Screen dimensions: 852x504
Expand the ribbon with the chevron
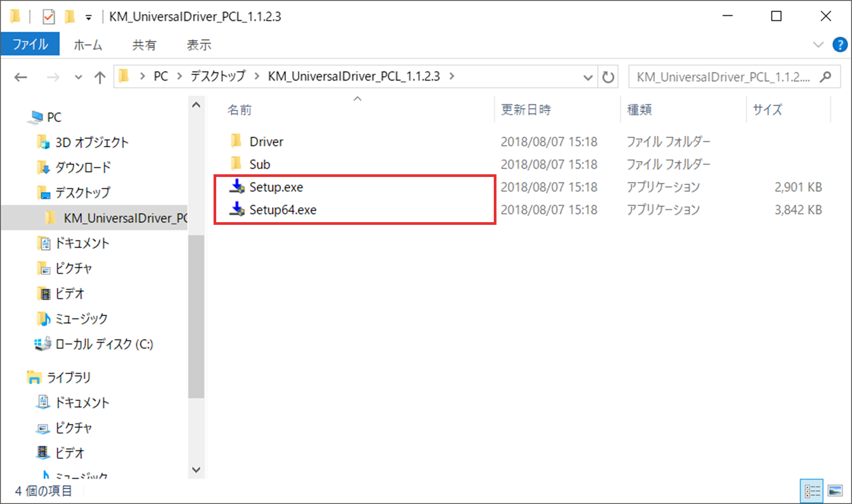tap(818, 45)
